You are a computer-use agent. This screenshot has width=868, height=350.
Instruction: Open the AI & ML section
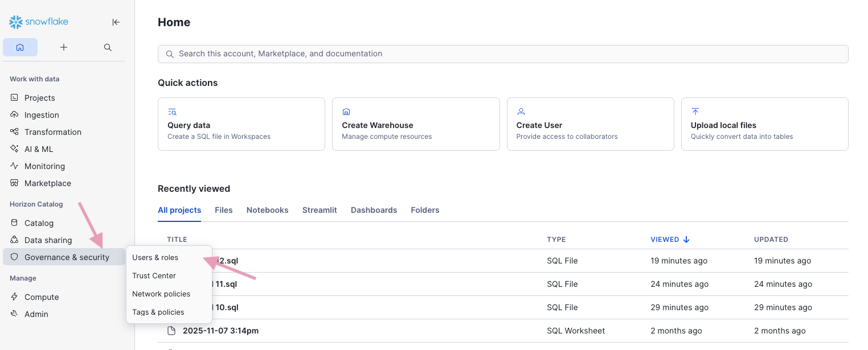click(x=38, y=149)
